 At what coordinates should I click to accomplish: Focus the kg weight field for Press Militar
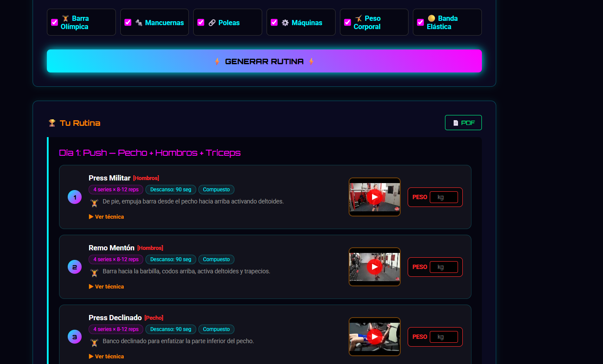click(x=444, y=197)
